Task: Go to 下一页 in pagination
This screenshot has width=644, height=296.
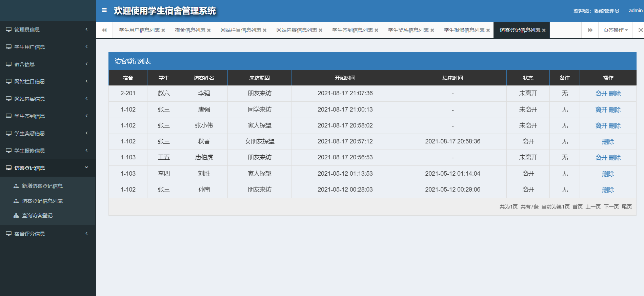Action: coord(611,206)
